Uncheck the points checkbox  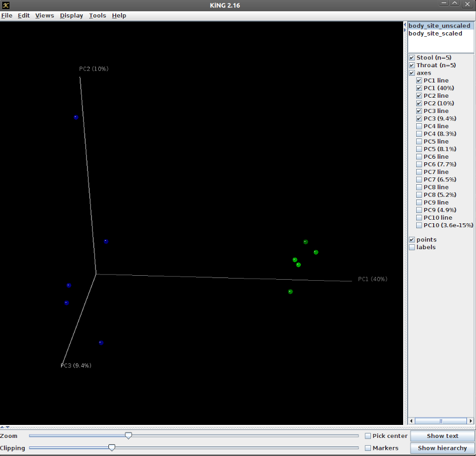412,240
